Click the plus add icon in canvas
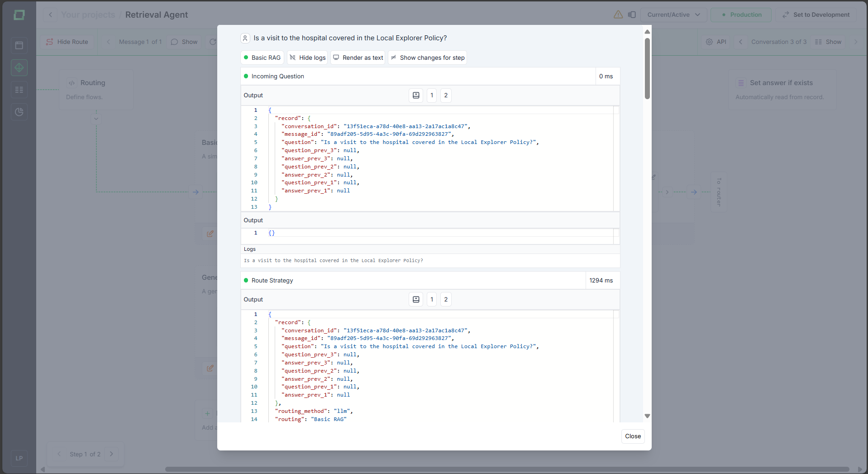The height and width of the screenshot is (474, 868). tap(207, 413)
